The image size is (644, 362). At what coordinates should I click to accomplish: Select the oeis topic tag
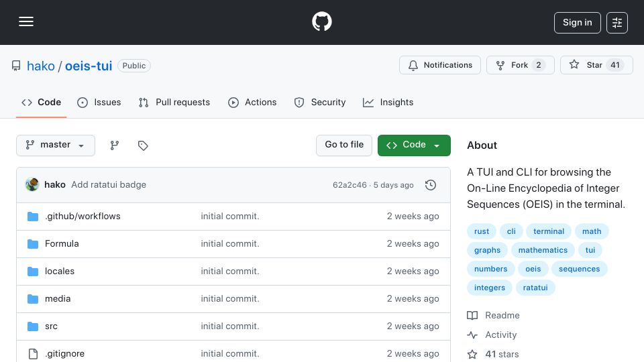tap(533, 269)
